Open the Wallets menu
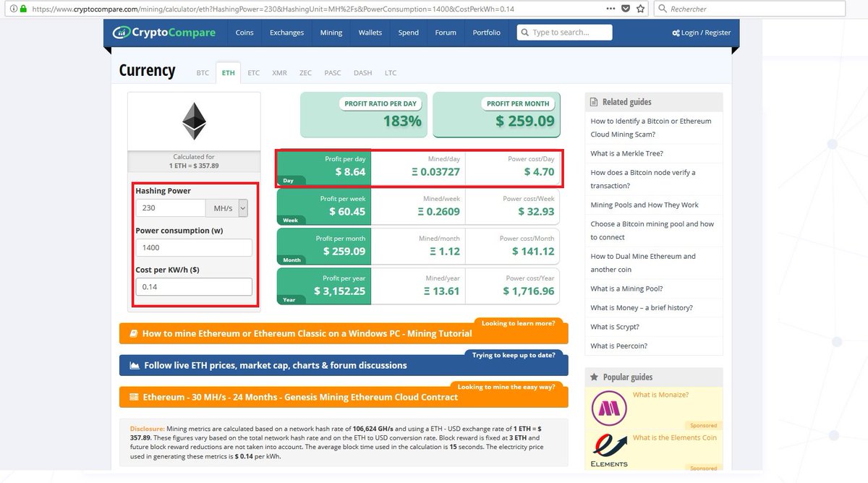 point(370,33)
